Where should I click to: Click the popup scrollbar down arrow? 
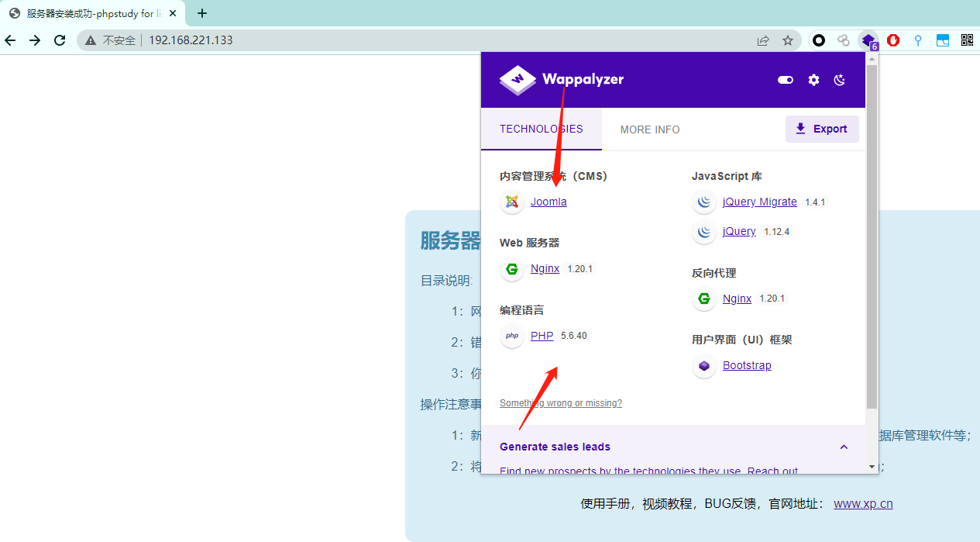(872, 467)
